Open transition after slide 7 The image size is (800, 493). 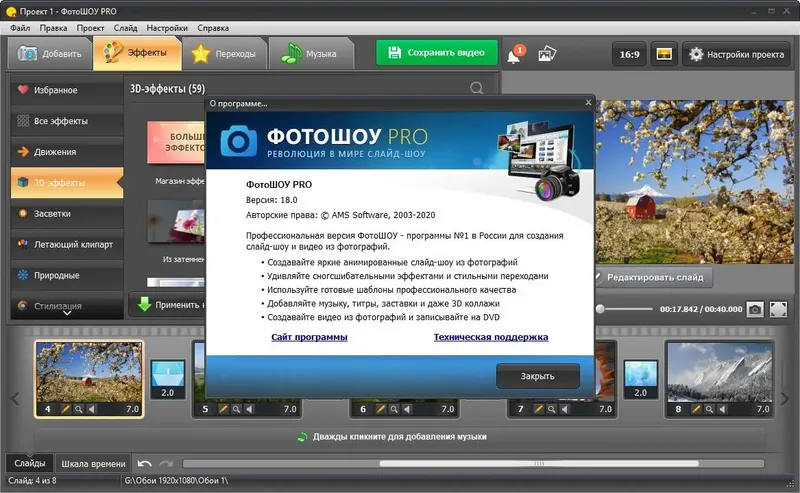tap(641, 379)
